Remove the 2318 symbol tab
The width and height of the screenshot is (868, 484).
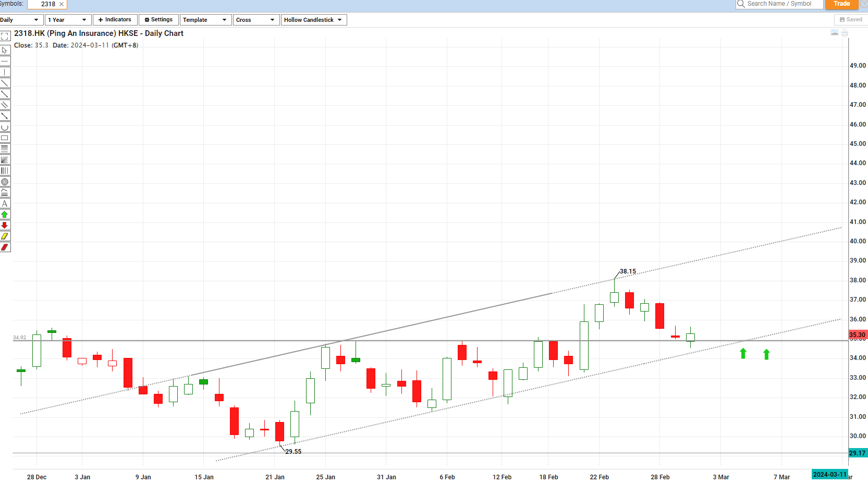click(61, 4)
